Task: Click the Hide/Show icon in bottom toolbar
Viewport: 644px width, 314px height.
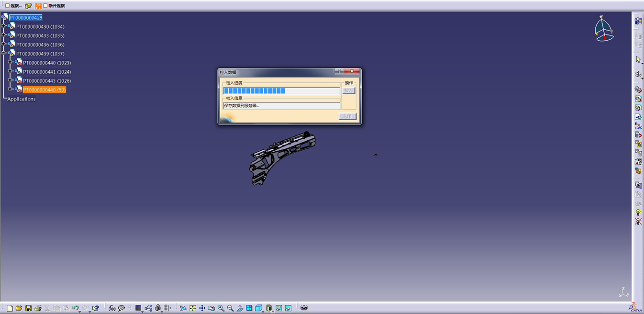Action: coord(278,308)
